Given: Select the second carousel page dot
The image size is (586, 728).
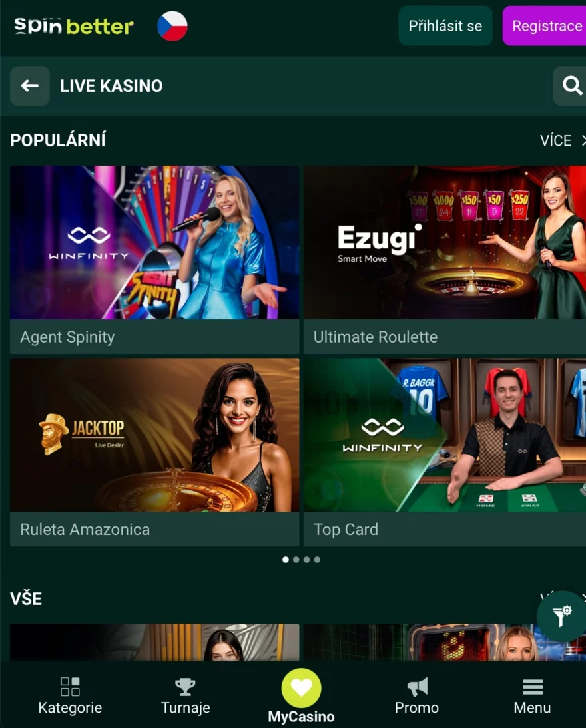Looking at the screenshot, I should [x=296, y=560].
